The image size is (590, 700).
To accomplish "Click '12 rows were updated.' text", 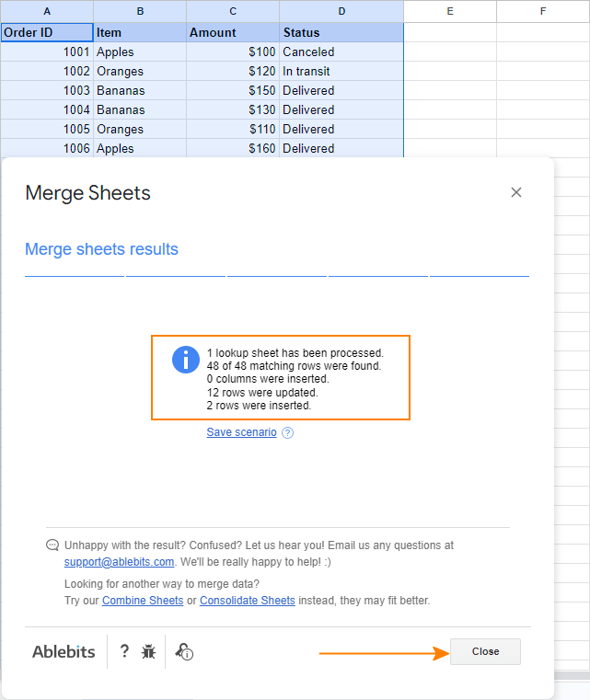I will point(262,393).
